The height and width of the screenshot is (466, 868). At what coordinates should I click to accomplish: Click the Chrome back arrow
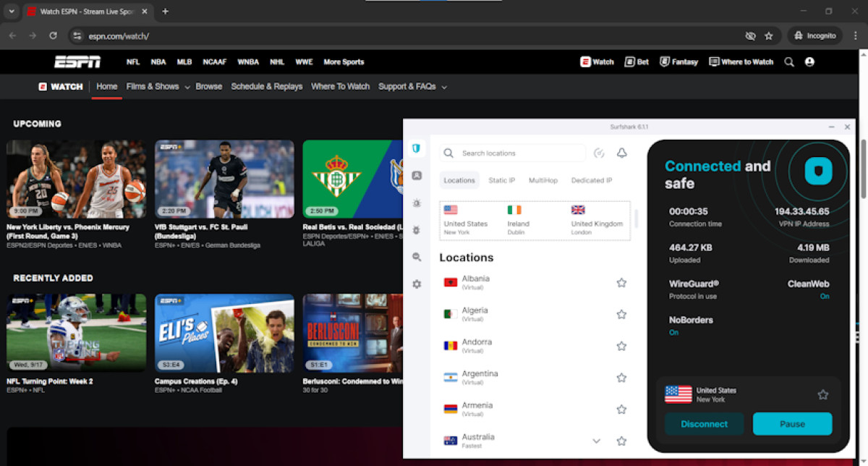click(x=12, y=35)
